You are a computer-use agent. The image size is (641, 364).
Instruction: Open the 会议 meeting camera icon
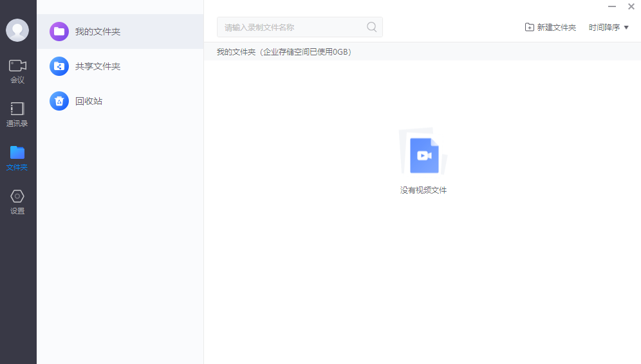[x=17, y=66]
